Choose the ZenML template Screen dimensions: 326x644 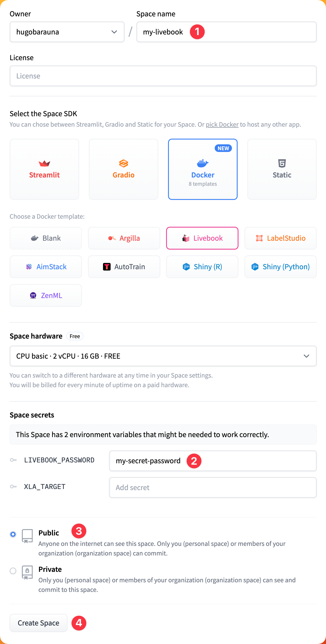click(46, 295)
